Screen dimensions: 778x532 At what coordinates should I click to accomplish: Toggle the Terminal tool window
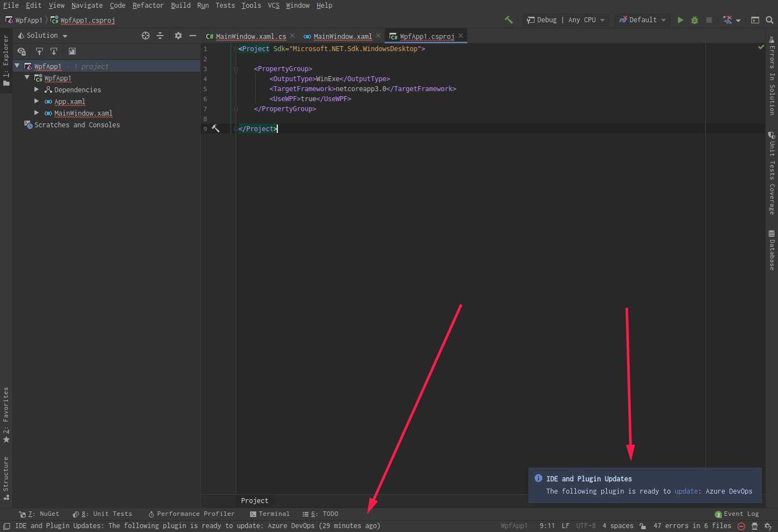pyautogui.click(x=270, y=514)
